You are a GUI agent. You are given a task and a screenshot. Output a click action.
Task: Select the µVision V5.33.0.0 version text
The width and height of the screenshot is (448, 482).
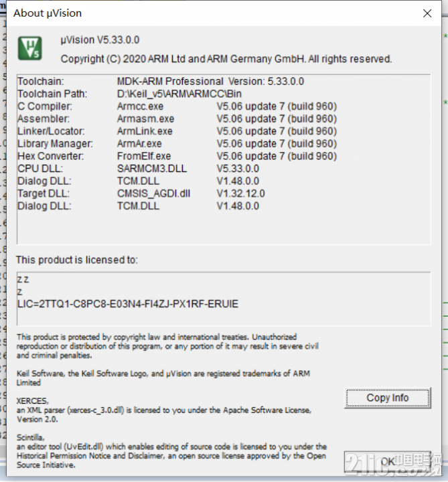100,40
